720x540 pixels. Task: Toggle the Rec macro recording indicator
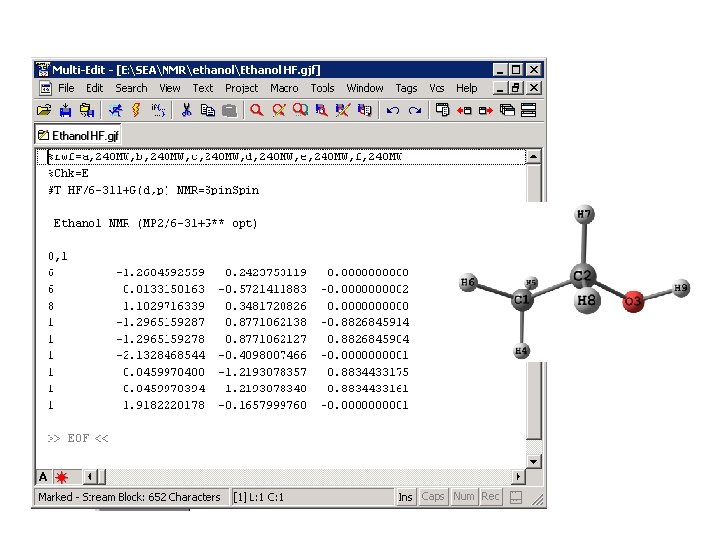point(490,497)
